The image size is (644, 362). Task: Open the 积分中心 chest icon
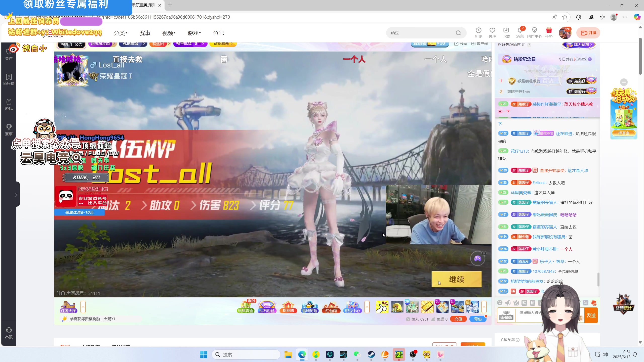353,307
